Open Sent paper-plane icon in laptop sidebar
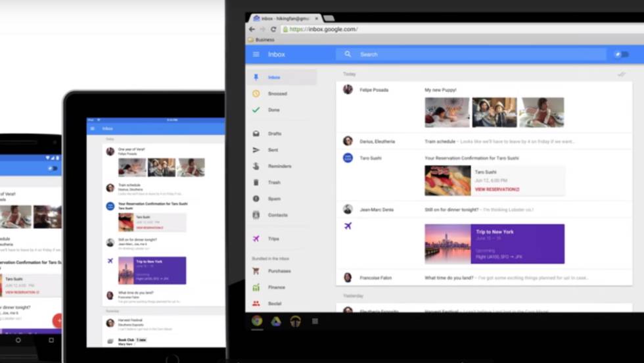The height and width of the screenshot is (363, 644). 256,150
